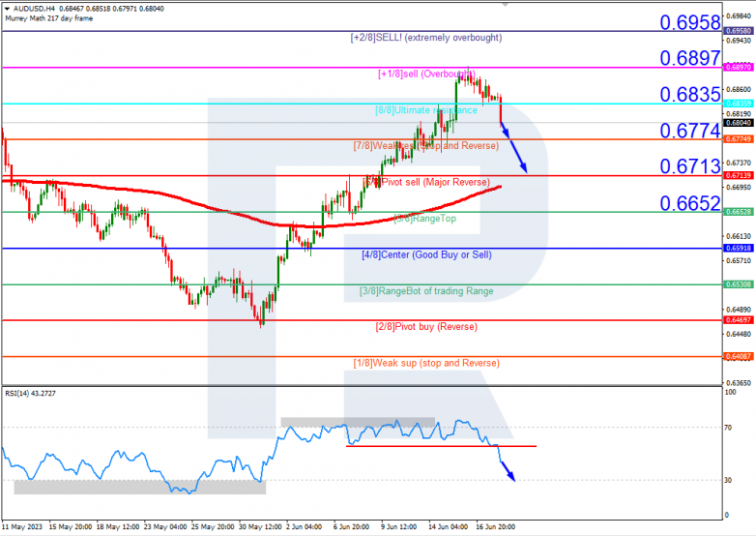This screenshot has width=756, height=536.
Task: Click the [8/8]Ultimate resistance label
Action: [426, 110]
